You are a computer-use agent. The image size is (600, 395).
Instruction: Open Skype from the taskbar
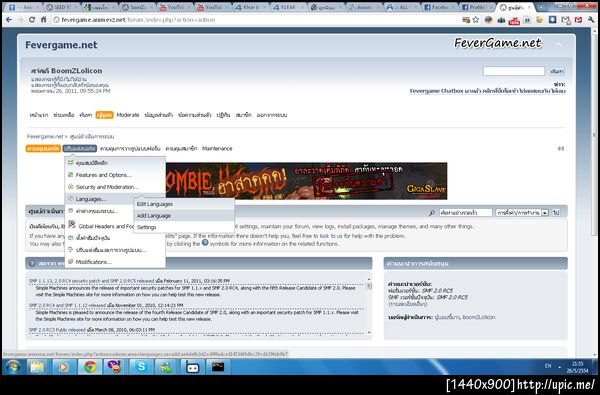click(141, 367)
